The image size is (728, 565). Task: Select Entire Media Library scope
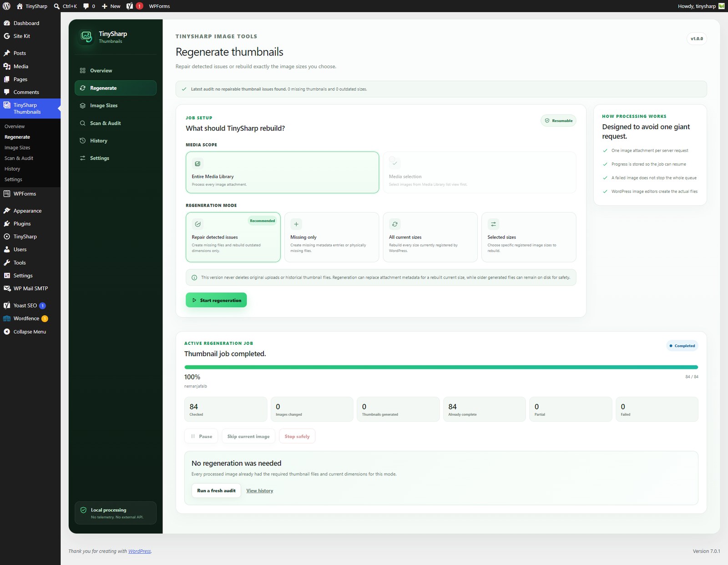(x=282, y=172)
